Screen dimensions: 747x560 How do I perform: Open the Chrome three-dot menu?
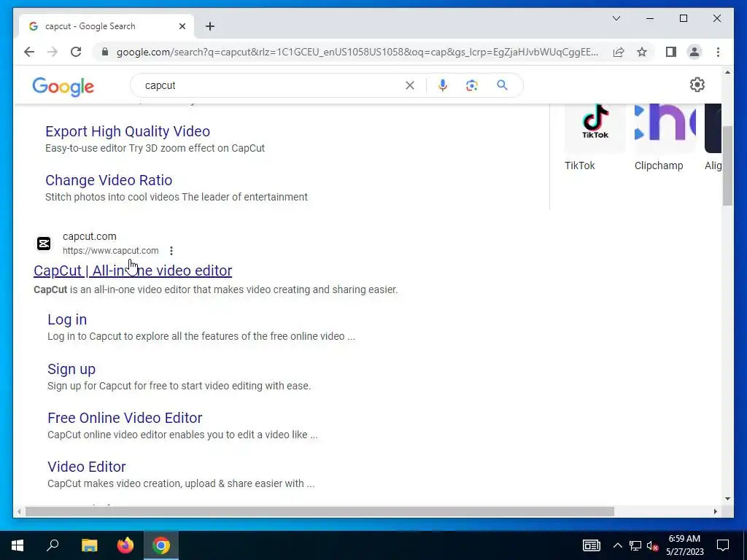[x=718, y=52]
